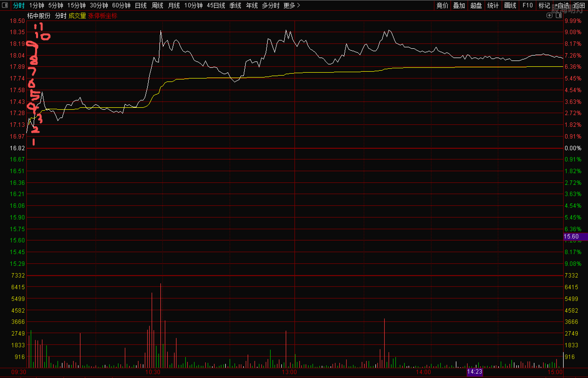588x378 pixels.
Task: Toggle the 成交量 volume indicator label
Action: 77,16
